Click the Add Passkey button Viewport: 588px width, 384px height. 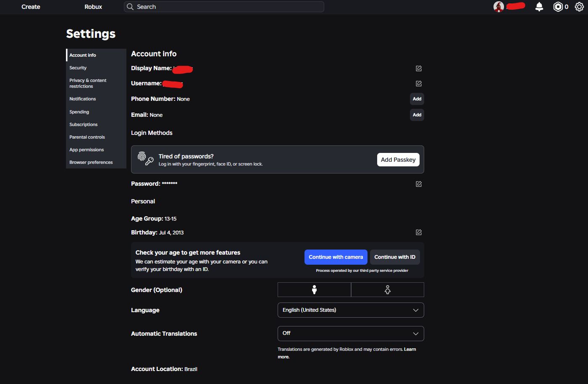398,160
